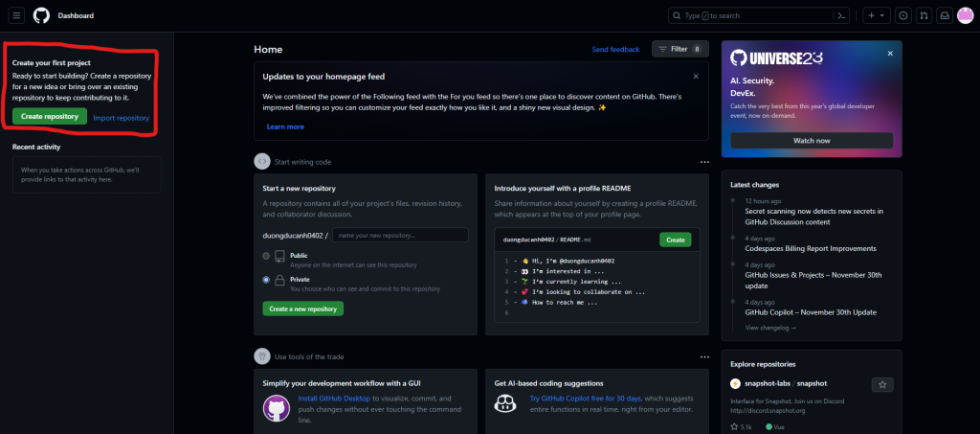Close the Universe 23 promo card

(890, 55)
